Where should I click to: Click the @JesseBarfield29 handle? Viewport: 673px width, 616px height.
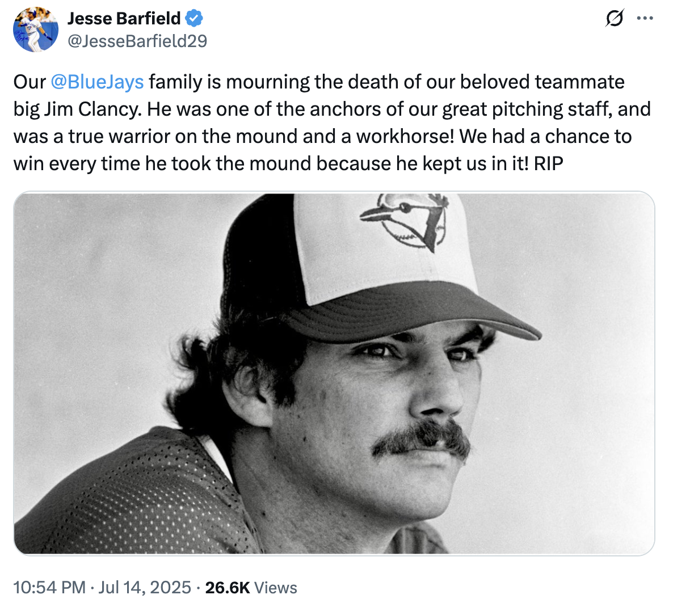(137, 41)
